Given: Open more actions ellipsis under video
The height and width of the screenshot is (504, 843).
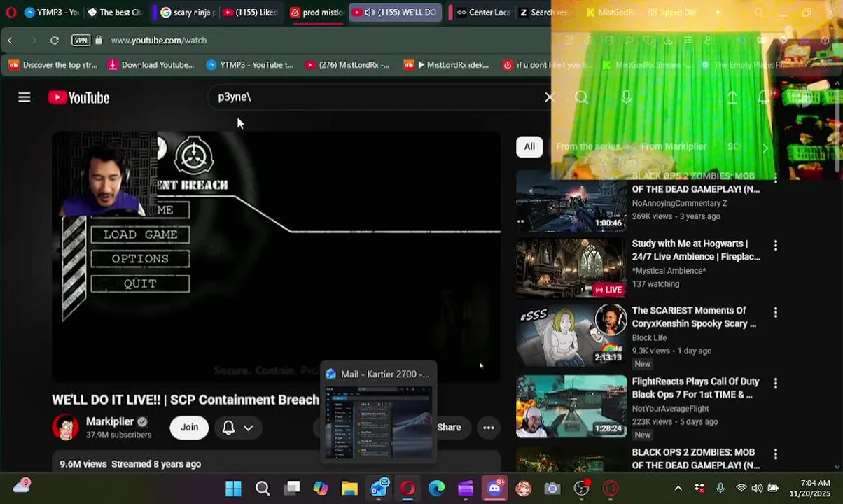Looking at the screenshot, I should point(489,428).
